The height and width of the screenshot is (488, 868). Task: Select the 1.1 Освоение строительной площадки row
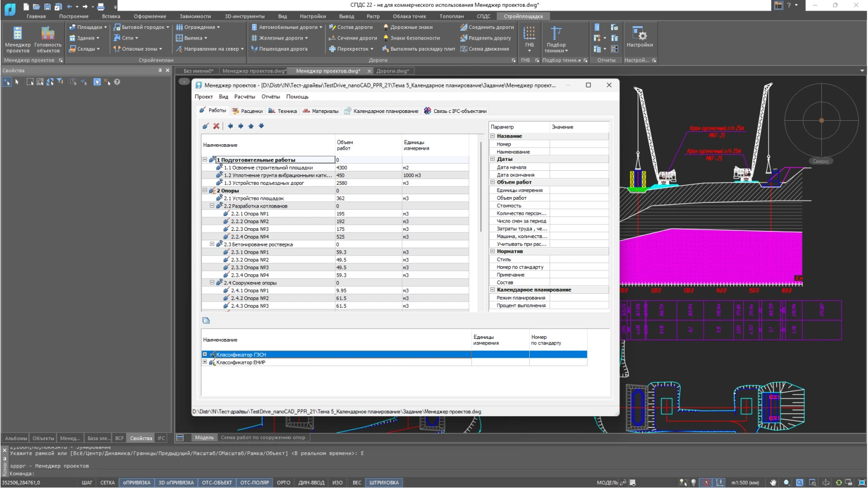pos(268,167)
